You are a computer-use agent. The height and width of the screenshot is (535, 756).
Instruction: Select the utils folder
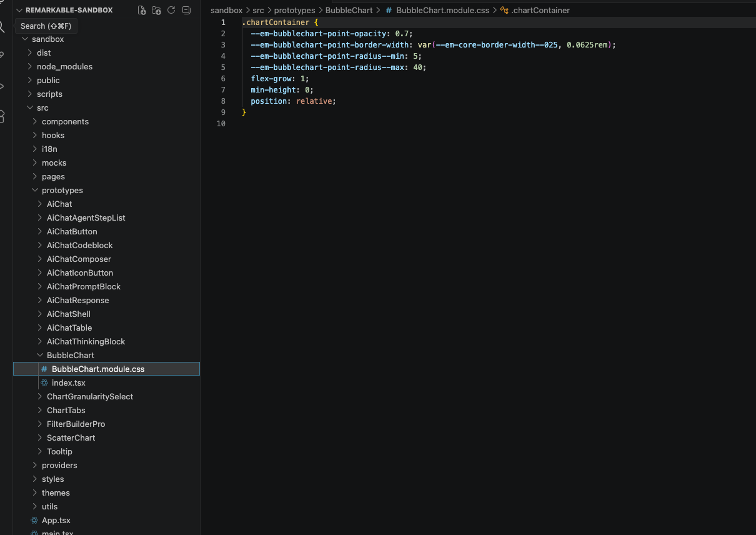point(49,506)
